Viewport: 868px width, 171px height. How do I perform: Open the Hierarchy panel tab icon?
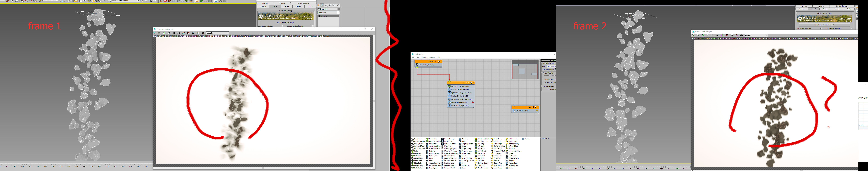click(x=326, y=5)
